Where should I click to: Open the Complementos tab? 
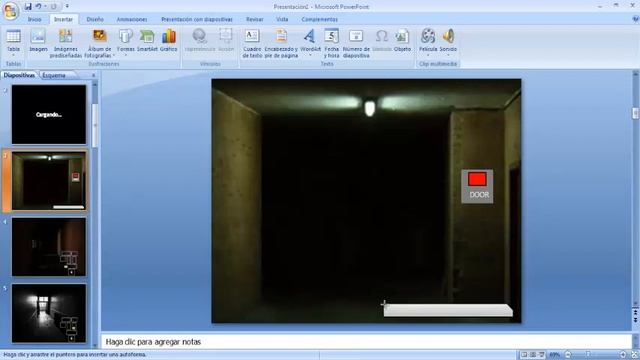(320, 19)
